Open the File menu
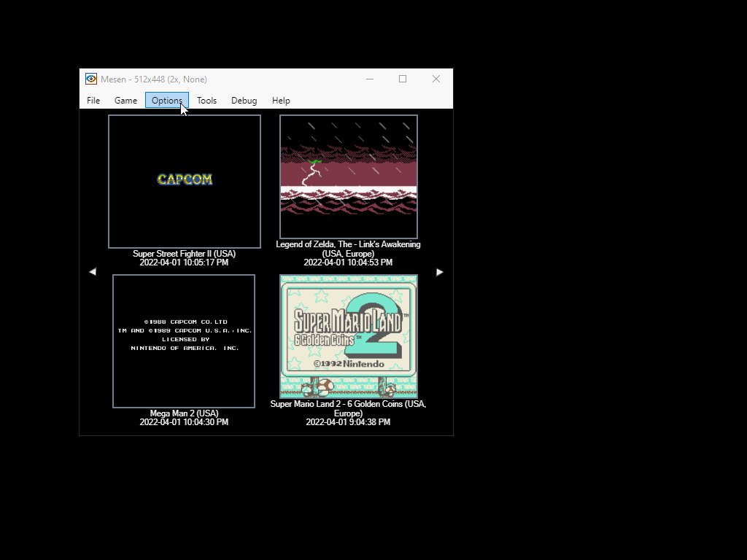 93,101
